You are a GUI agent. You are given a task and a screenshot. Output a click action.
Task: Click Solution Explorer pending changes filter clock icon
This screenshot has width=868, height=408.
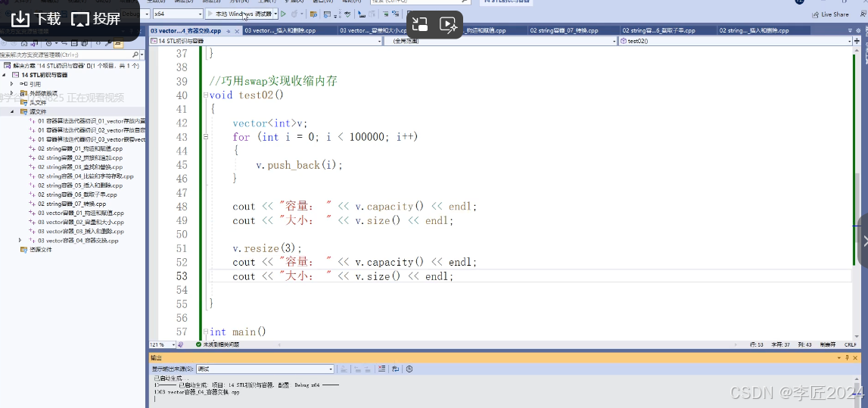pyautogui.click(x=50, y=42)
